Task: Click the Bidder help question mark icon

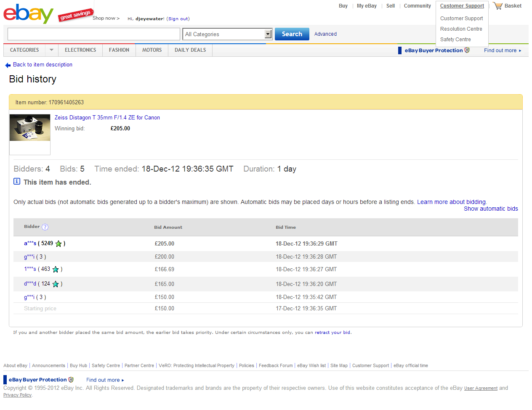Action: pos(45,227)
